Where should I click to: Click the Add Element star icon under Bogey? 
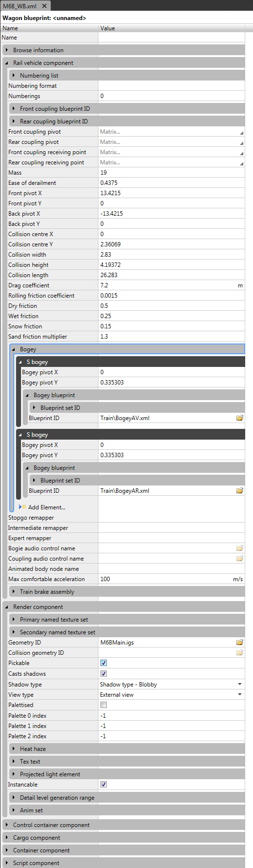(x=23, y=507)
